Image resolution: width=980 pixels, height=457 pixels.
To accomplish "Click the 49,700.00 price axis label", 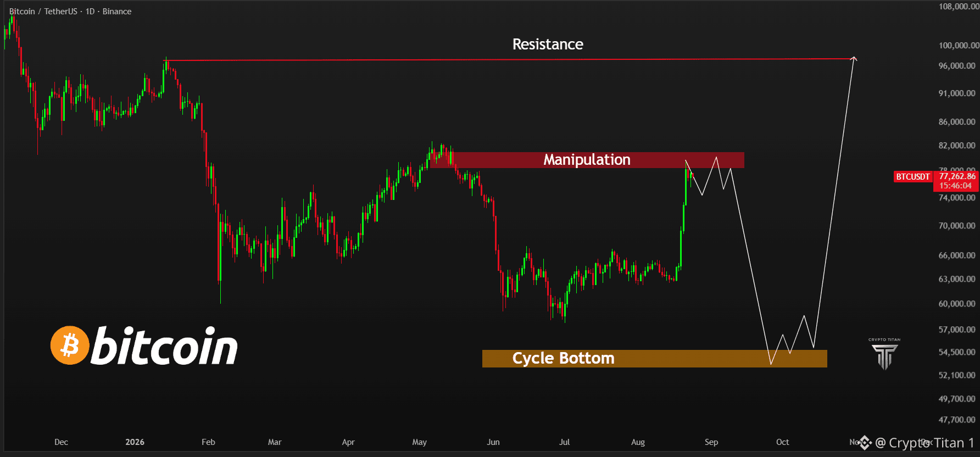I will 957,399.
